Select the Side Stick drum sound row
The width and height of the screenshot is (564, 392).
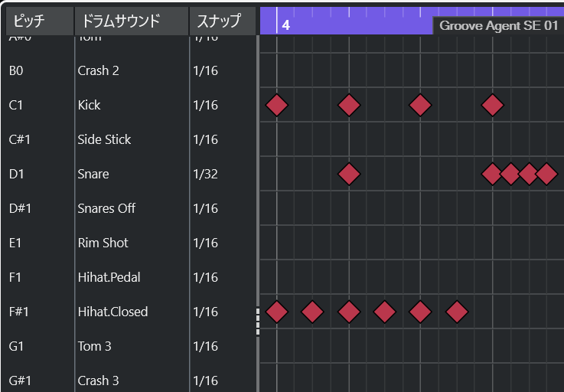click(x=104, y=139)
